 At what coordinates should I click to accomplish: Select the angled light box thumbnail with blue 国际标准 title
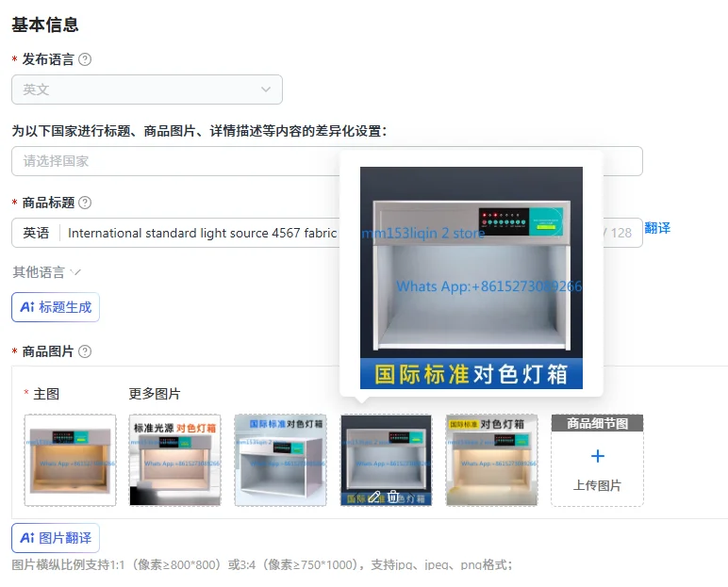[x=280, y=460]
